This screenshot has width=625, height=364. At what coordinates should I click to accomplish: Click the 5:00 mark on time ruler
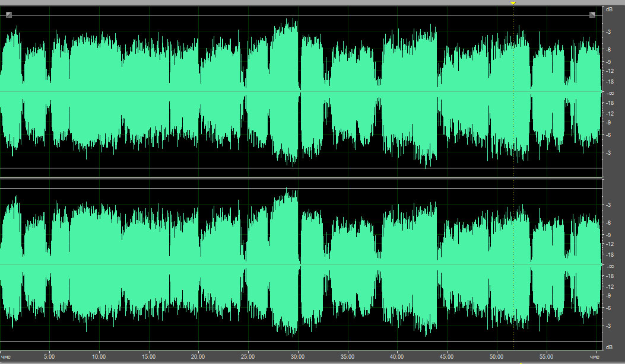[49, 357]
